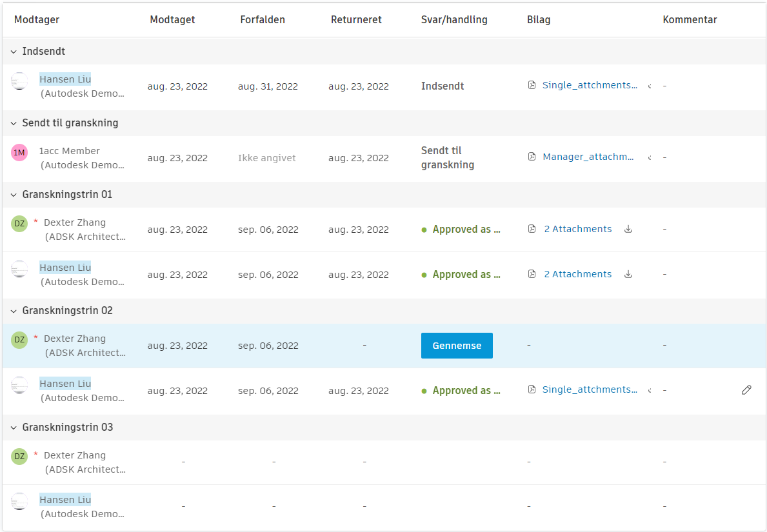Collapse the Sendt til granskning section
Image resolution: width=767 pixels, height=532 pixels.
tap(14, 123)
